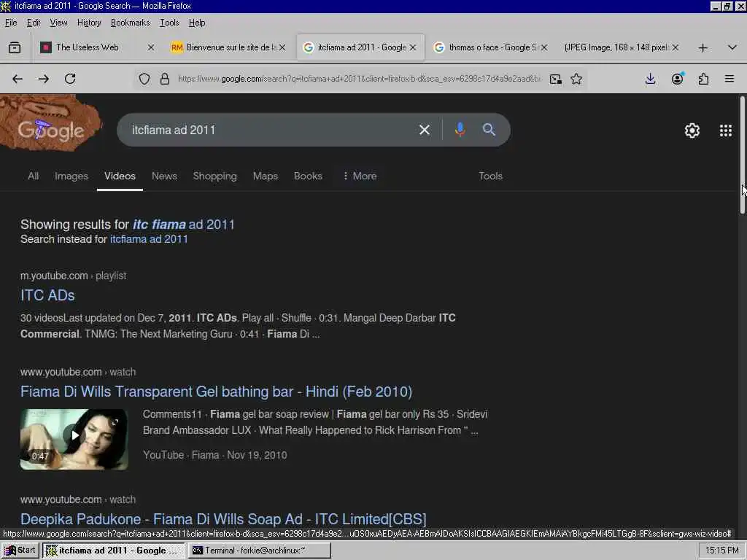747x560 pixels.
Task: Open tracking protection shield icon
Action: (144, 79)
